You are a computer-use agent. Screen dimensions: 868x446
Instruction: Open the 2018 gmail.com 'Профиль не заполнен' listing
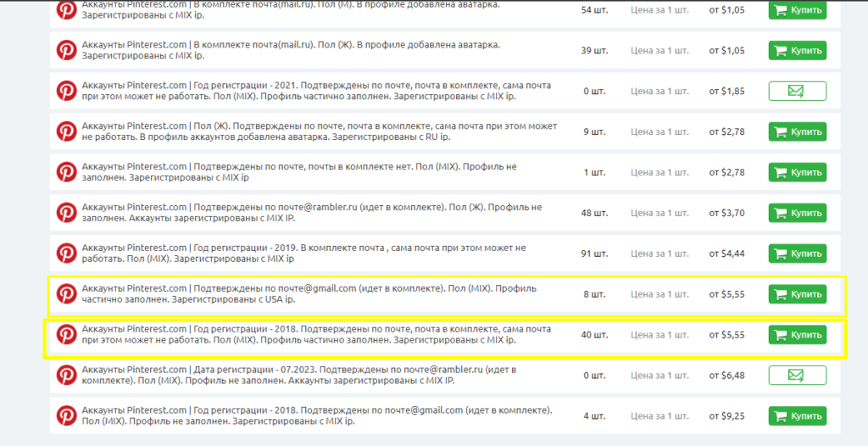point(317,415)
